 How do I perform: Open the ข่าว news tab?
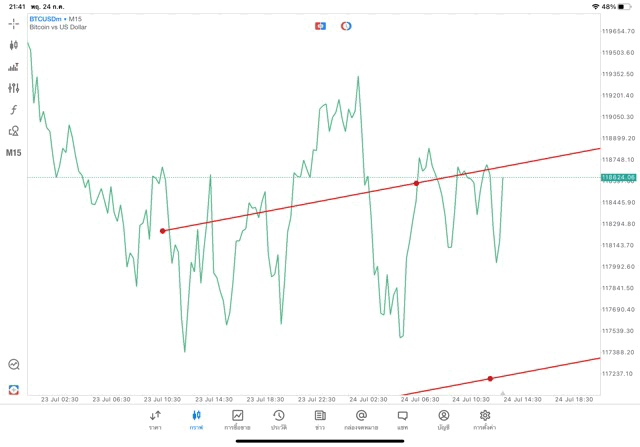[320, 420]
